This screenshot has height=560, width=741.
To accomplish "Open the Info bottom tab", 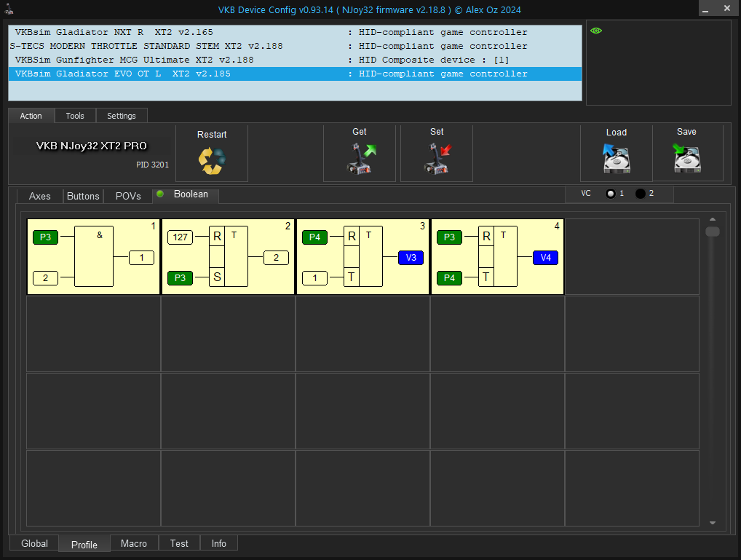I will pyautogui.click(x=219, y=543).
